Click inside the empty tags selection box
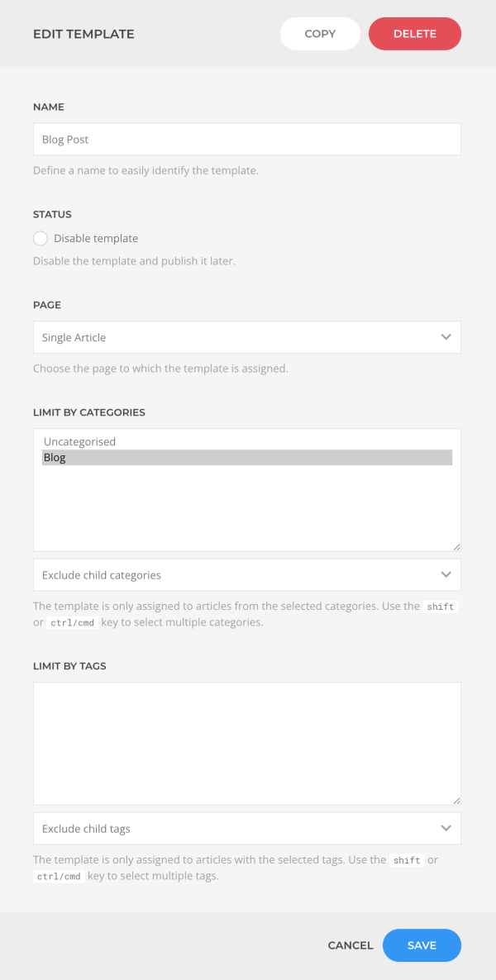The height and width of the screenshot is (980, 496). (246, 742)
